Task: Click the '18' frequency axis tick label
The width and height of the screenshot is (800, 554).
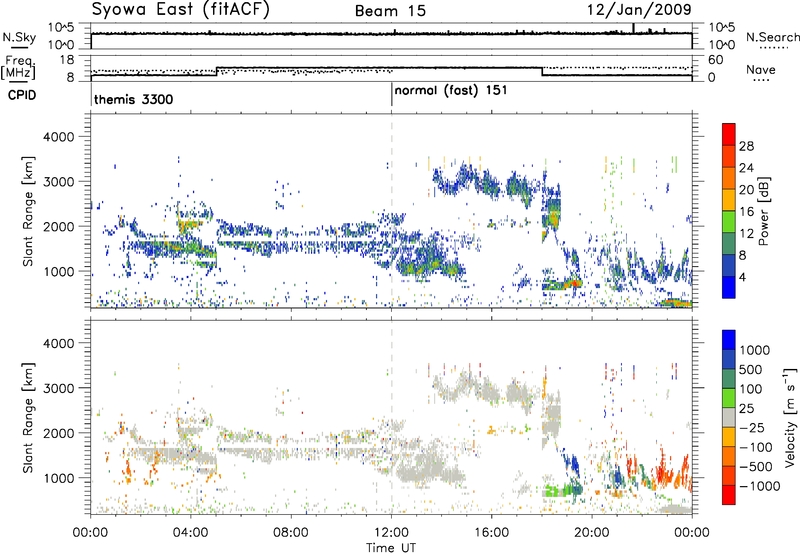Action: click(67, 60)
